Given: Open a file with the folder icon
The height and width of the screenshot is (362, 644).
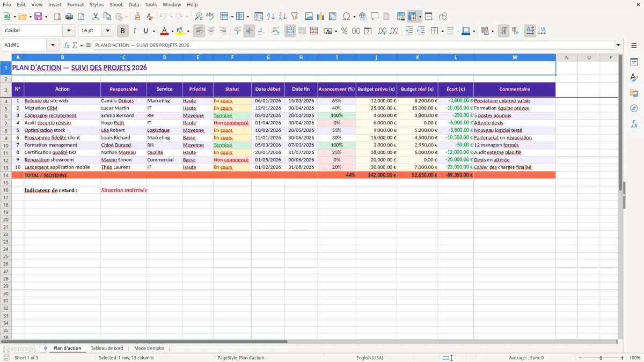Looking at the screenshot, I should point(22,17).
